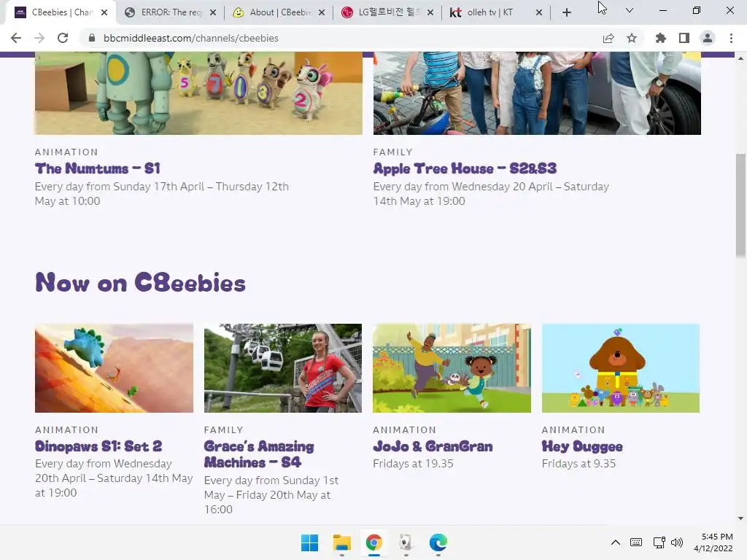
Task: Open Hey Duggee title link
Action: tap(582, 446)
